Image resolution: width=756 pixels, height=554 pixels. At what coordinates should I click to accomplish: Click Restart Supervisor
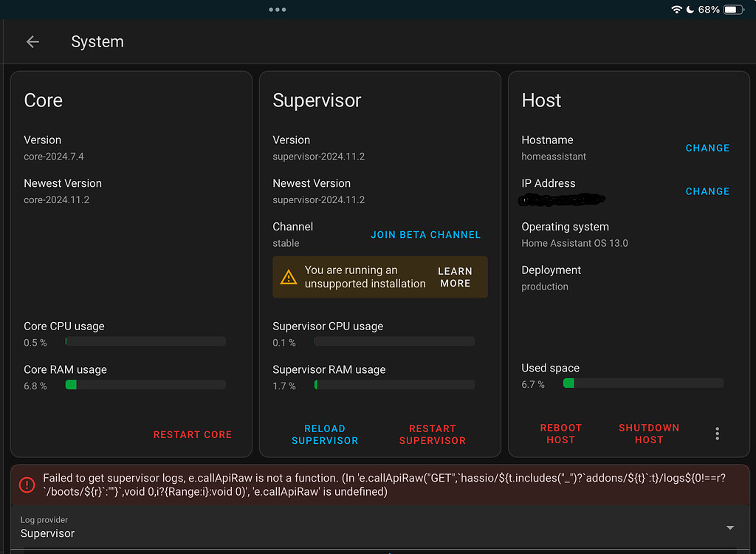coord(433,434)
